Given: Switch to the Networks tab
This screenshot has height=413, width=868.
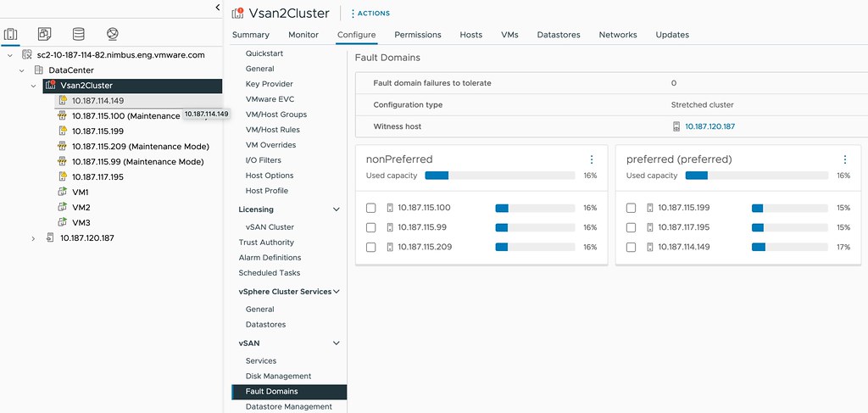Looking at the screenshot, I should click(618, 34).
